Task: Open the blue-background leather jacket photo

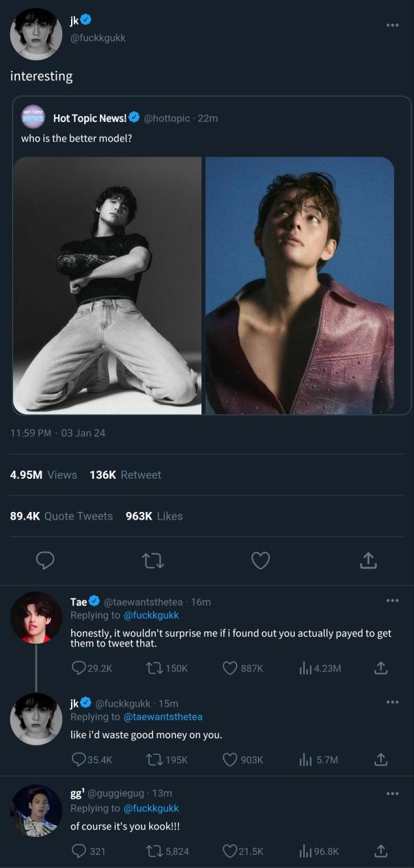Action: tap(299, 285)
